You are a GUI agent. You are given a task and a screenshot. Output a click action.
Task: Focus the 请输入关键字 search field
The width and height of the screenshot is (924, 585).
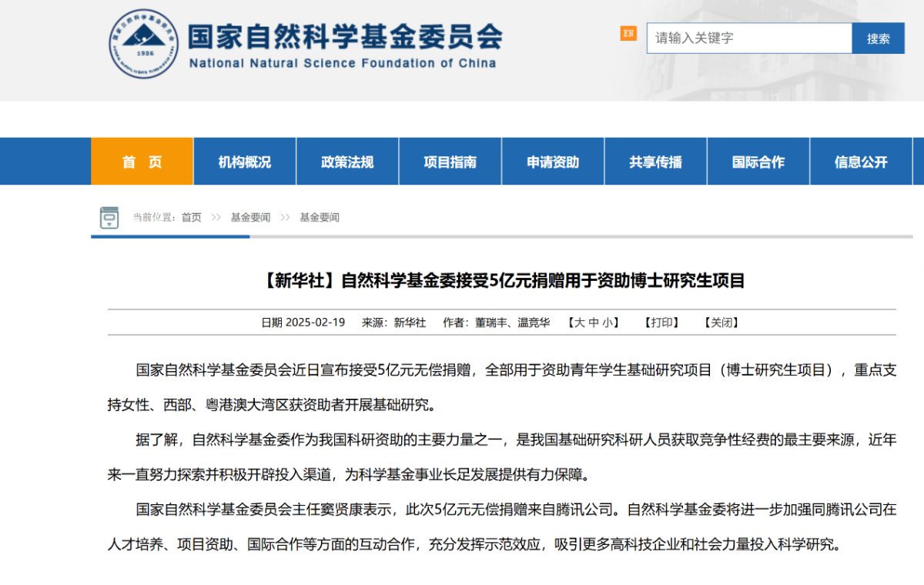748,38
